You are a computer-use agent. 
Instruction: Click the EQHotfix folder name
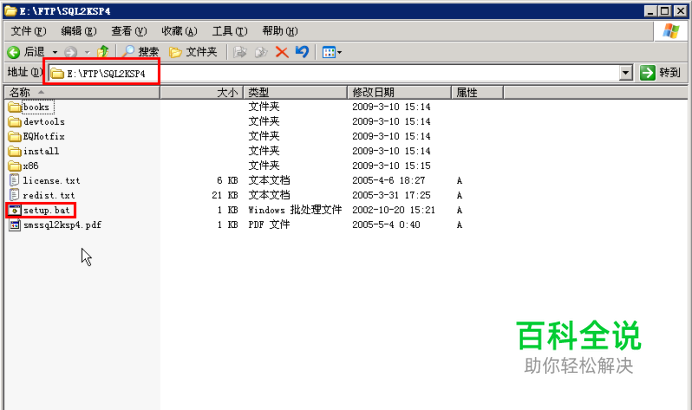[44, 136]
